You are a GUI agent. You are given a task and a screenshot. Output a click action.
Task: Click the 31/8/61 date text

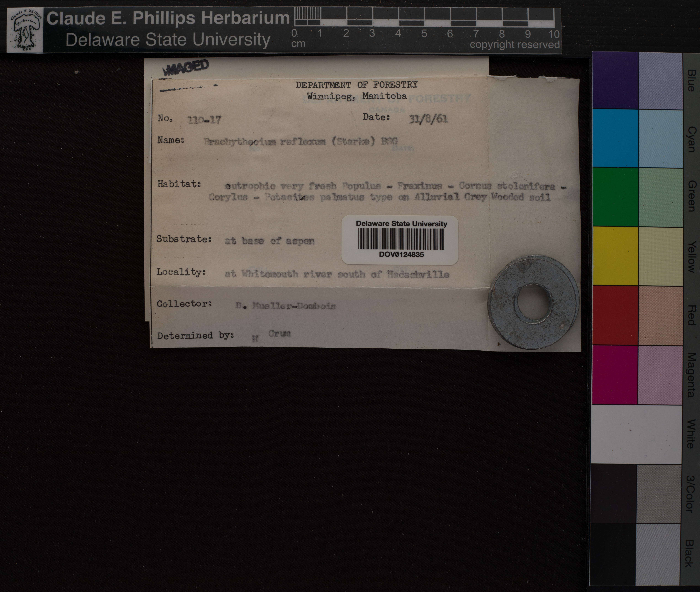pos(428,119)
